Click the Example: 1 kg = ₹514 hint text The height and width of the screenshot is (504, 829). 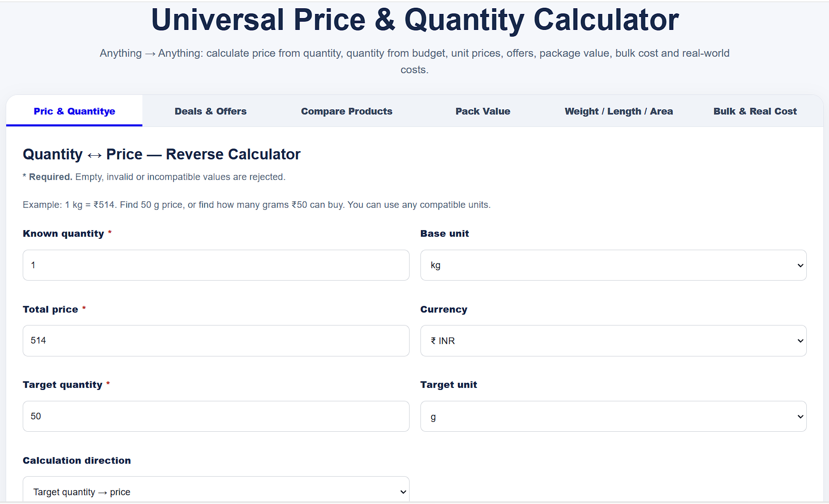point(256,205)
